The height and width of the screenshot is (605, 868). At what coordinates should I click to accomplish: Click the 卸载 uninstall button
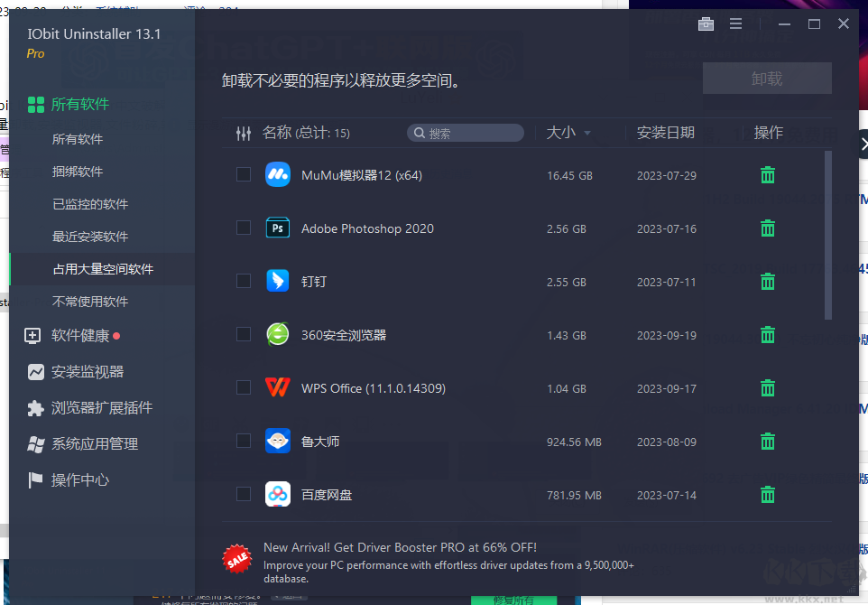(x=767, y=79)
